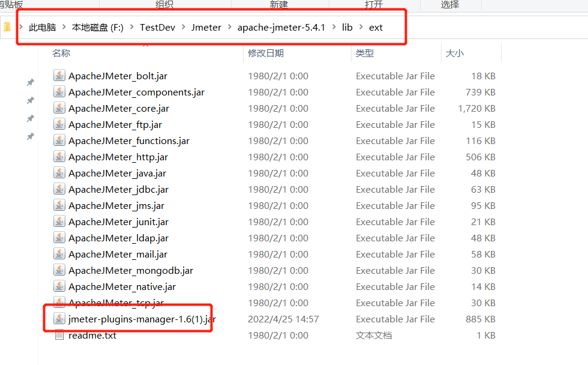Go to the Jmeter folder breadcrumb
The height and width of the screenshot is (365, 588).
point(206,28)
